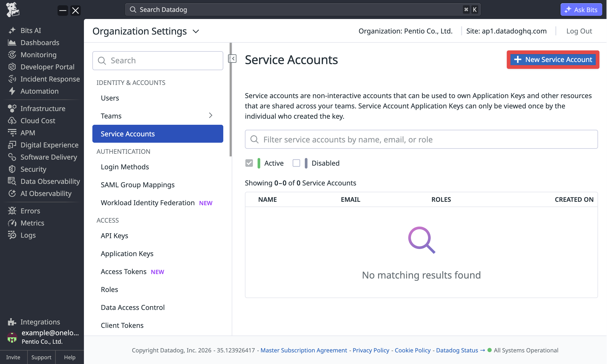Toggle the Active filter checkbox
The image size is (607, 364).
(249, 163)
